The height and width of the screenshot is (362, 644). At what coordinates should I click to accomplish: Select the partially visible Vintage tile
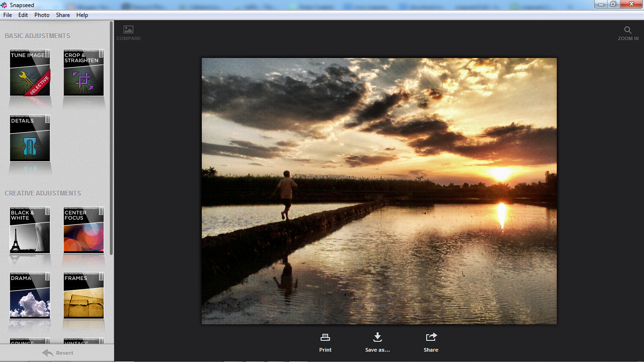tap(83, 341)
